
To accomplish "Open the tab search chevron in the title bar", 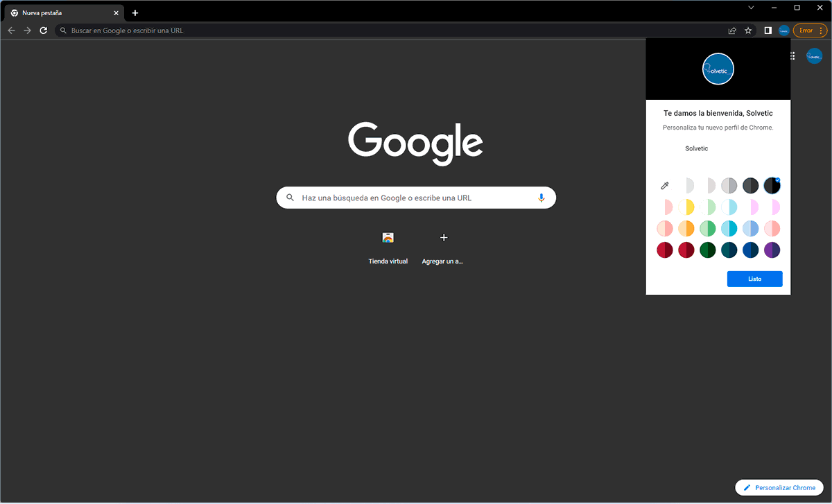I will click(x=751, y=8).
